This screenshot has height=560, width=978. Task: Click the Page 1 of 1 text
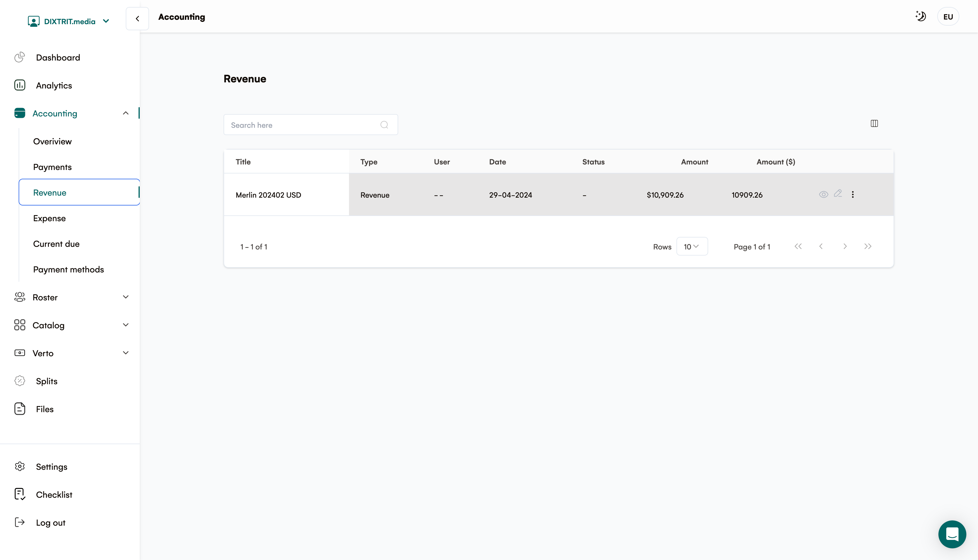coord(752,247)
